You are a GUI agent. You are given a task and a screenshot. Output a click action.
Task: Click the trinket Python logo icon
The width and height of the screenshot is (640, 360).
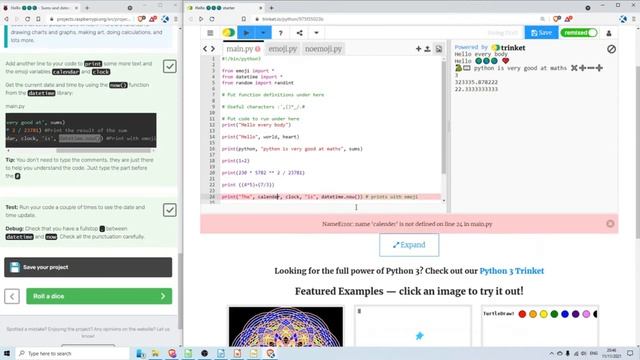(229, 33)
